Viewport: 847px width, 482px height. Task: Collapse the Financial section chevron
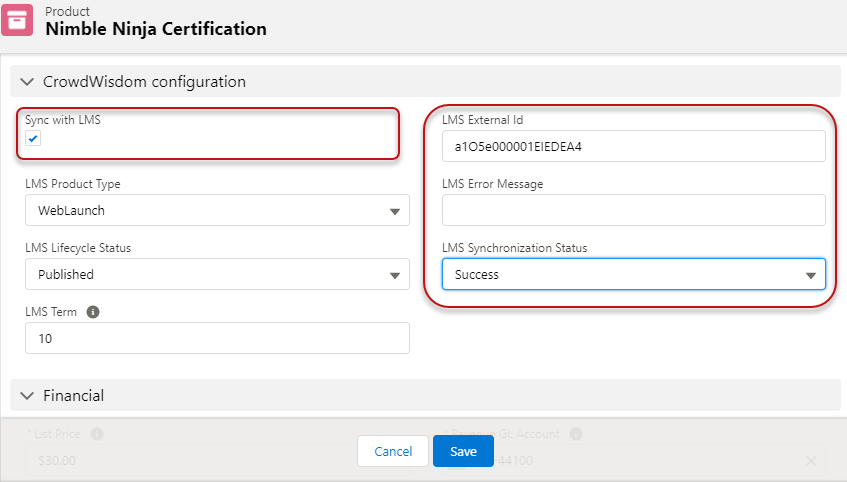pyautogui.click(x=27, y=395)
